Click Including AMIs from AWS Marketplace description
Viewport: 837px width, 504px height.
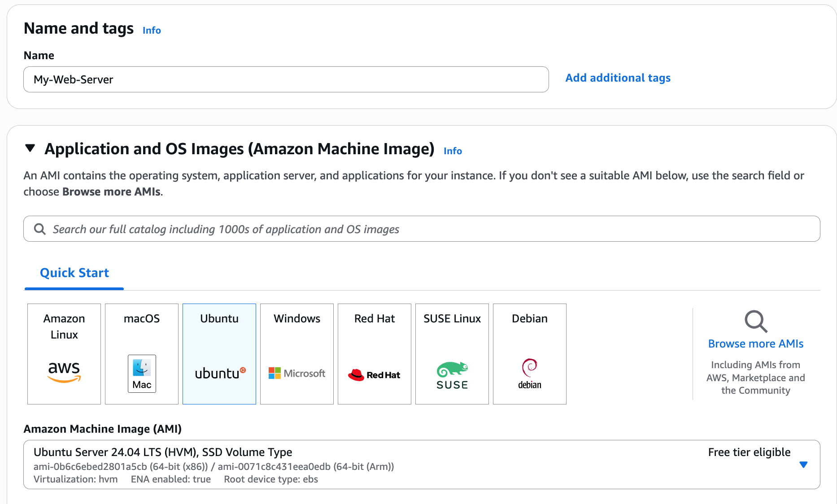click(x=756, y=378)
